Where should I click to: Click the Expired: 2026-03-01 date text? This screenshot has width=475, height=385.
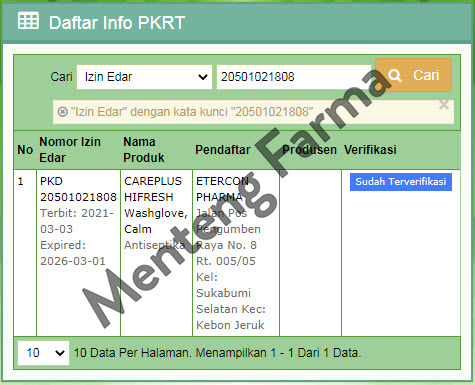[x=73, y=253]
